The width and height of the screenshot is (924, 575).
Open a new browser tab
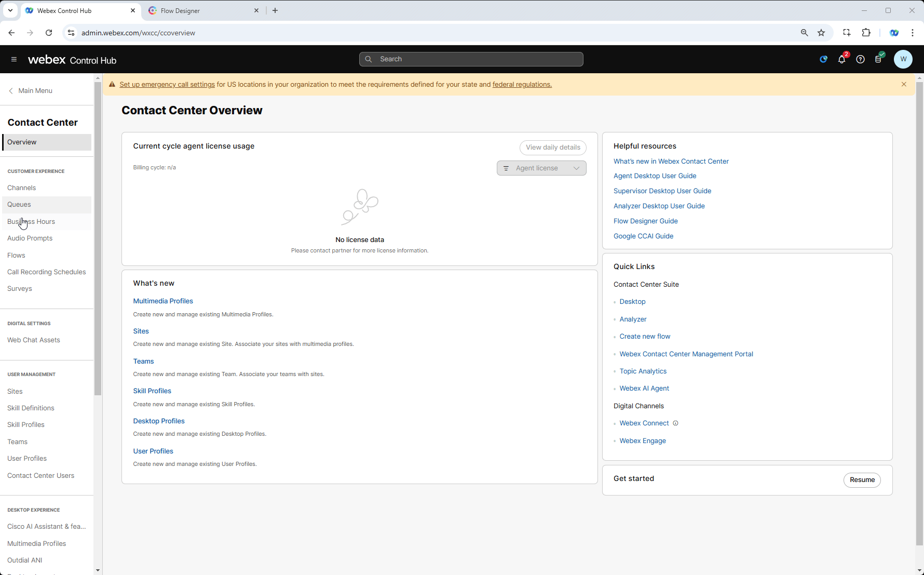[275, 10]
